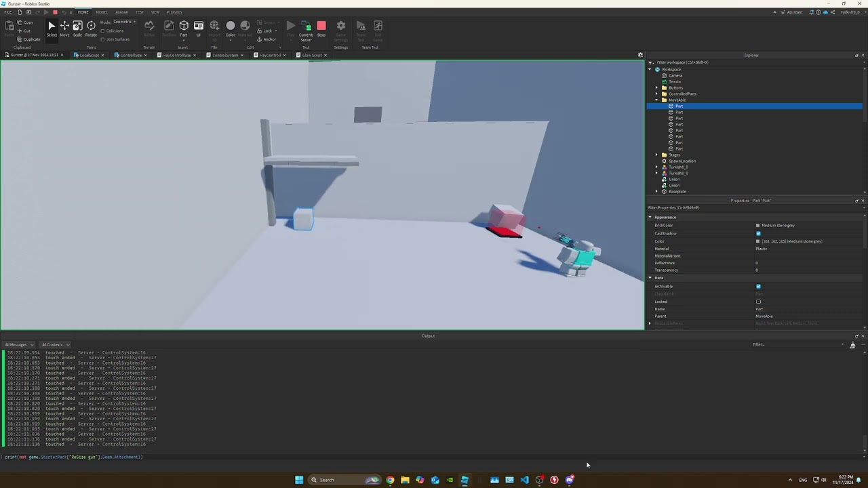Open the Mode Geometric dropdown
This screenshot has height=488, width=868.
click(x=124, y=22)
